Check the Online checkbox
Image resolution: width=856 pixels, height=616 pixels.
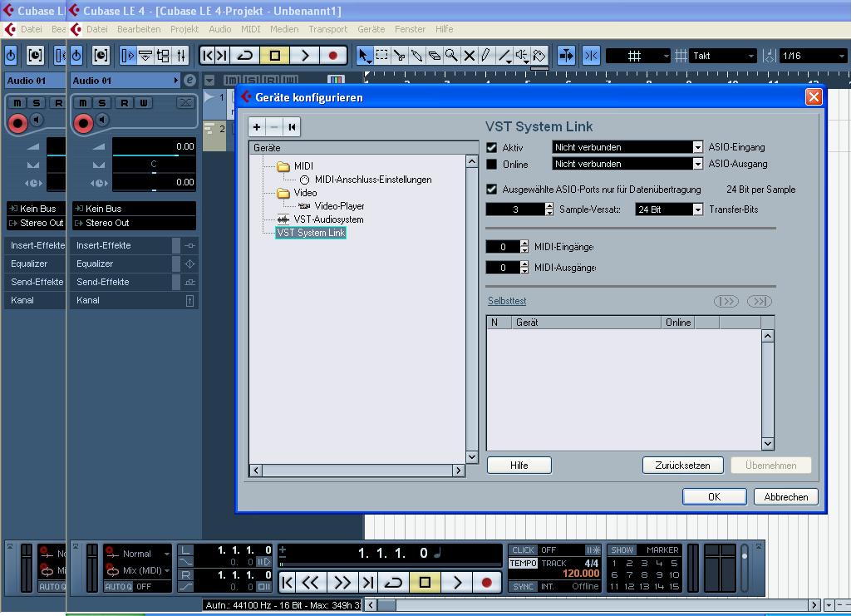492,165
